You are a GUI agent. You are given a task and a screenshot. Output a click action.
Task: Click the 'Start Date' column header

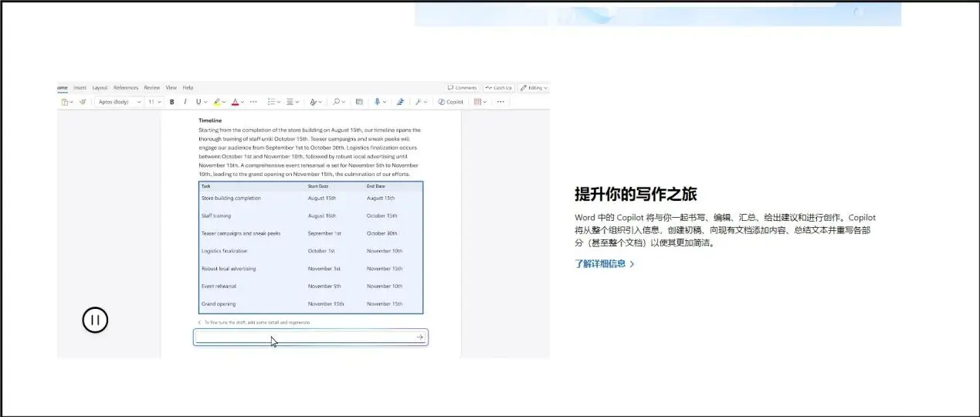pyautogui.click(x=318, y=186)
